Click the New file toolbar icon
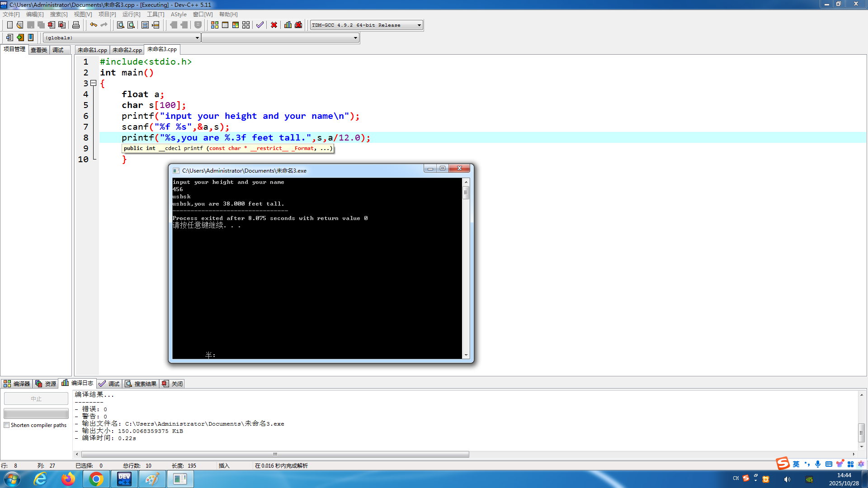The height and width of the screenshot is (488, 868). coord(9,25)
